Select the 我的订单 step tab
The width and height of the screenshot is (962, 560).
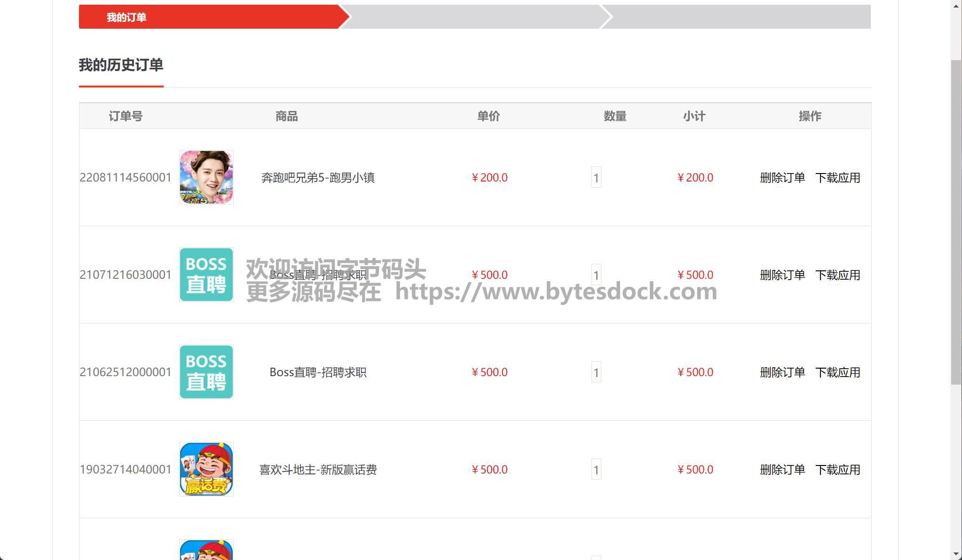(x=126, y=17)
